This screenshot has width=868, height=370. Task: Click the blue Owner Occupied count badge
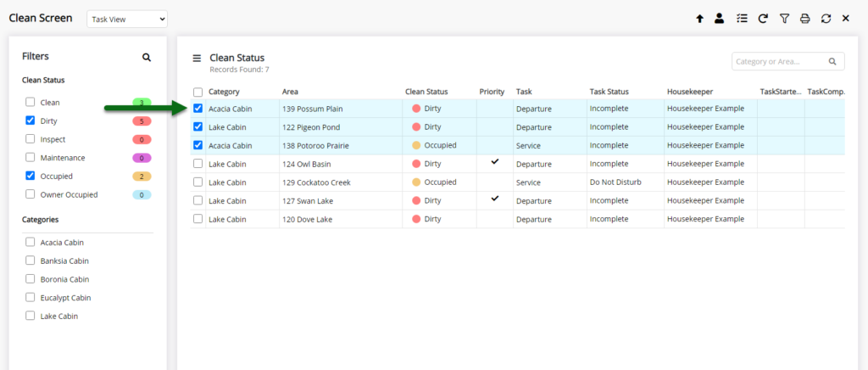[x=142, y=194]
